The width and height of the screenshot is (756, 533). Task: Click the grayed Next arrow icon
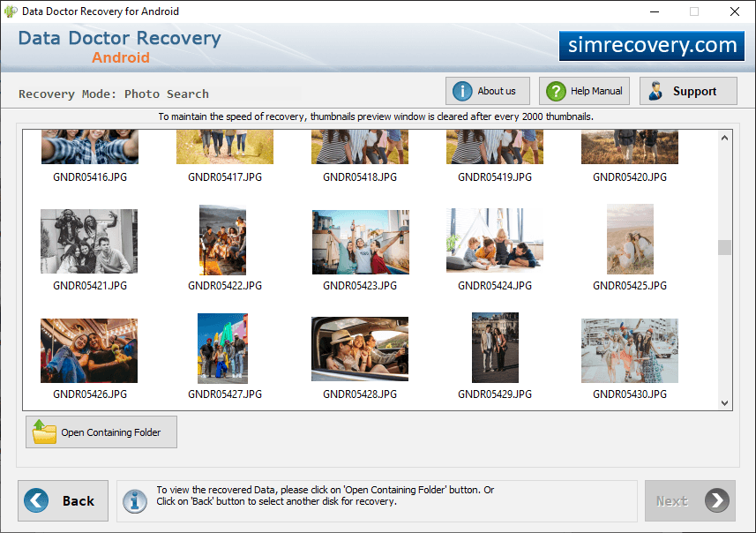(717, 500)
